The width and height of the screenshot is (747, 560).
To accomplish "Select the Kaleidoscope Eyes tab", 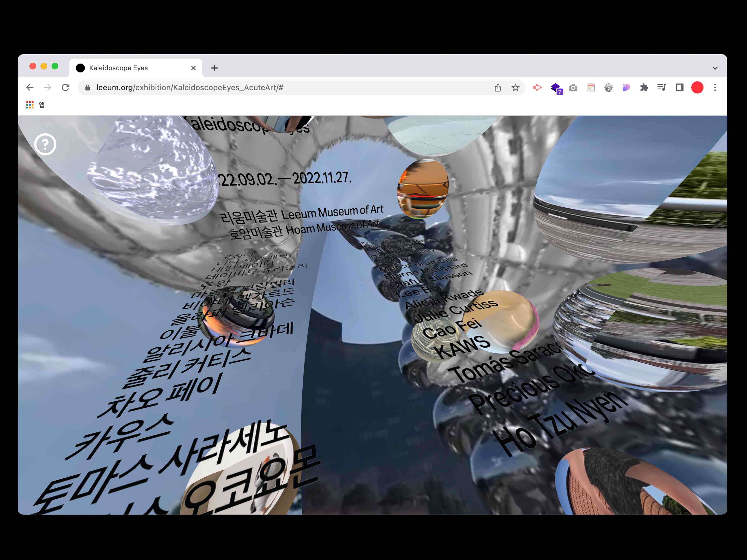I will [136, 68].
